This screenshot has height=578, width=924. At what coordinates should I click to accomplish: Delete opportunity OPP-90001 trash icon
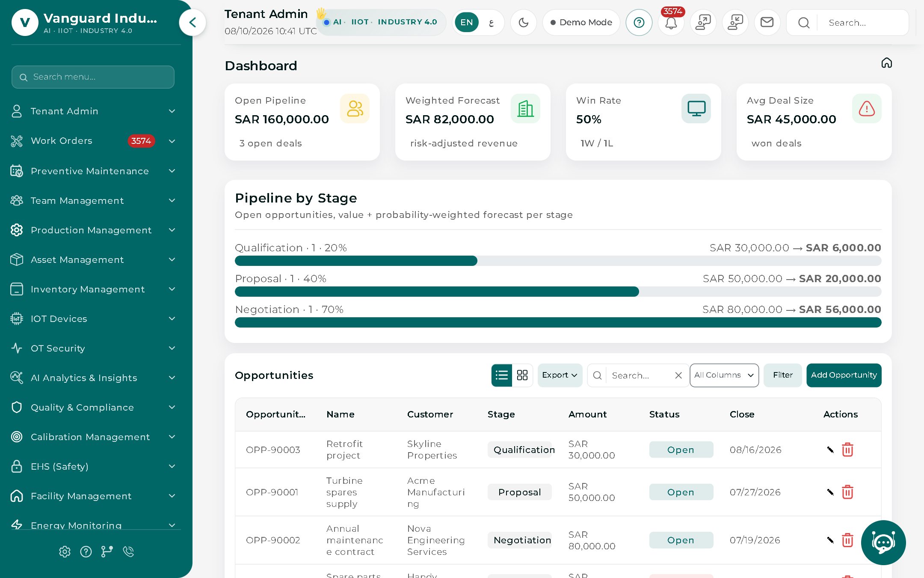[847, 492]
